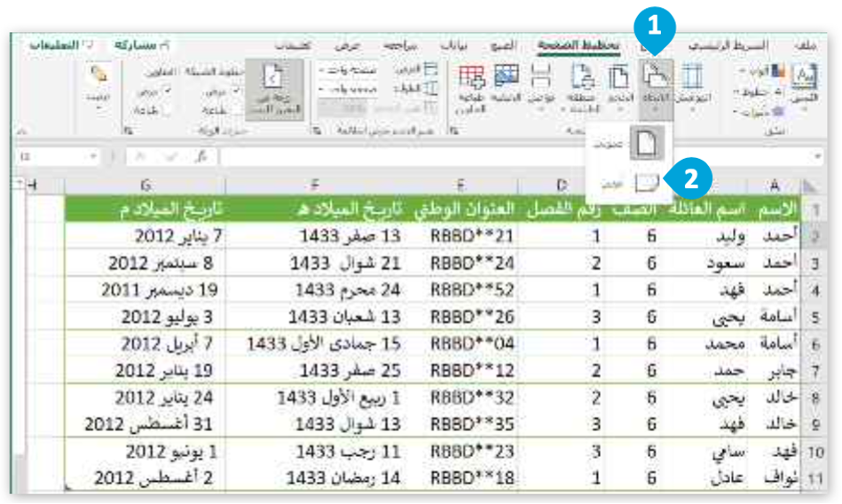
Task: Click the formula bar Enter checkmark
Action: click(x=170, y=157)
